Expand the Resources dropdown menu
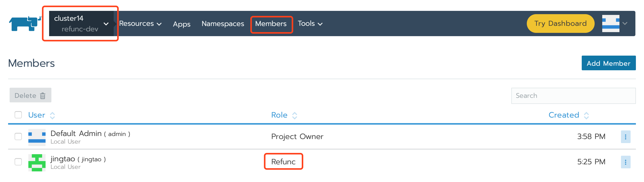Image resolution: width=644 pixels, height=182 pixels. (140, 24)
